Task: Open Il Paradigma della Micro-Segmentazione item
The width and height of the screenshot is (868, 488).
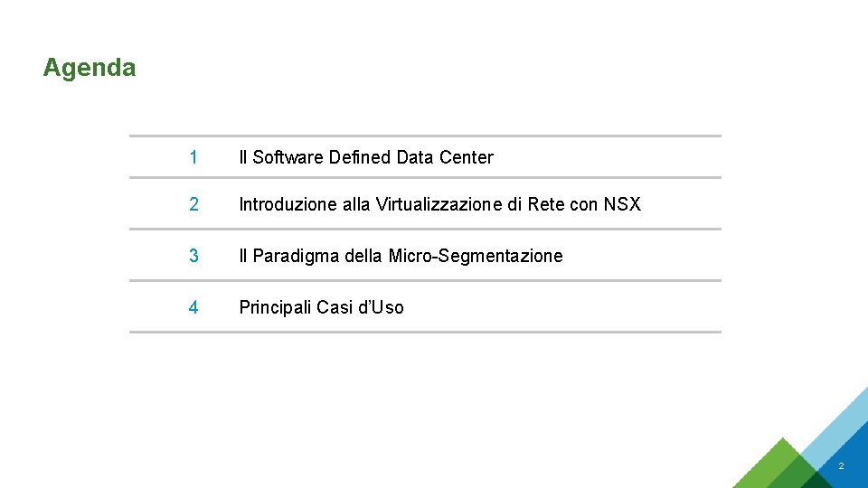Action: click(401, 256)
